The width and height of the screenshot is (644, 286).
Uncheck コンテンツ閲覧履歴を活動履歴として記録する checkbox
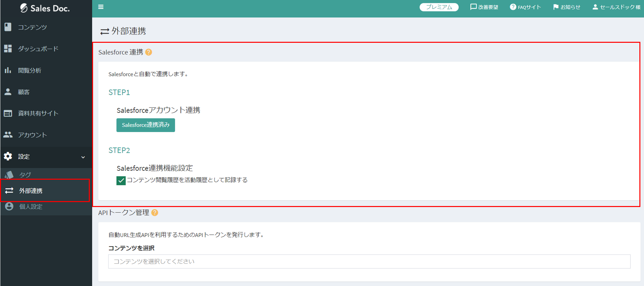[x=121, y=180]
